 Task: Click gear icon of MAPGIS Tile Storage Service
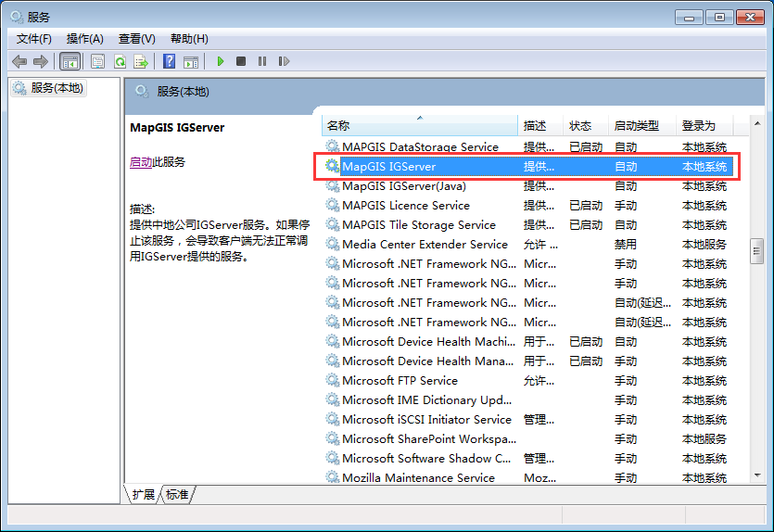pos(332,224)
